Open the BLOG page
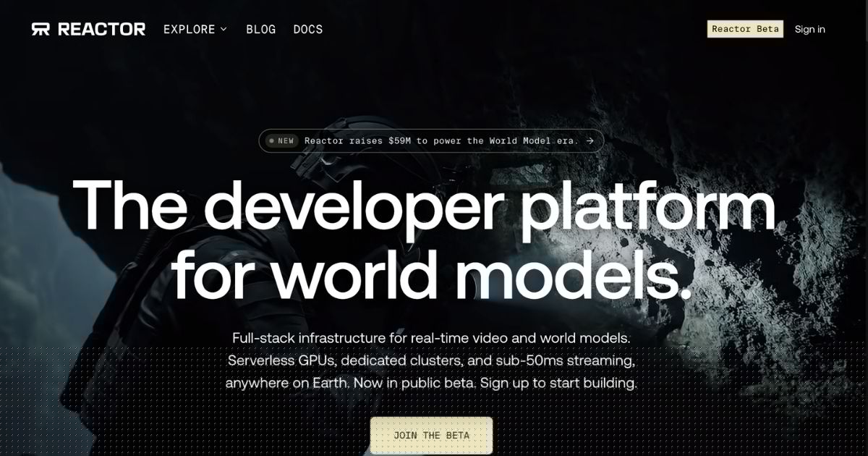Image resolution: width=868 pixels, height=456 pixels. (260, 29)
